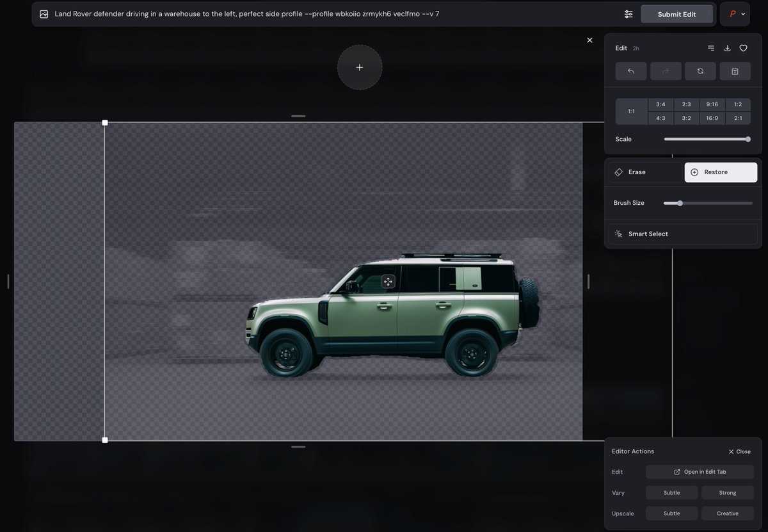Screen dimensions: 768x532
Task: Click the Brush Size slider
Action: pyautogui.click(x=708, y=203)
